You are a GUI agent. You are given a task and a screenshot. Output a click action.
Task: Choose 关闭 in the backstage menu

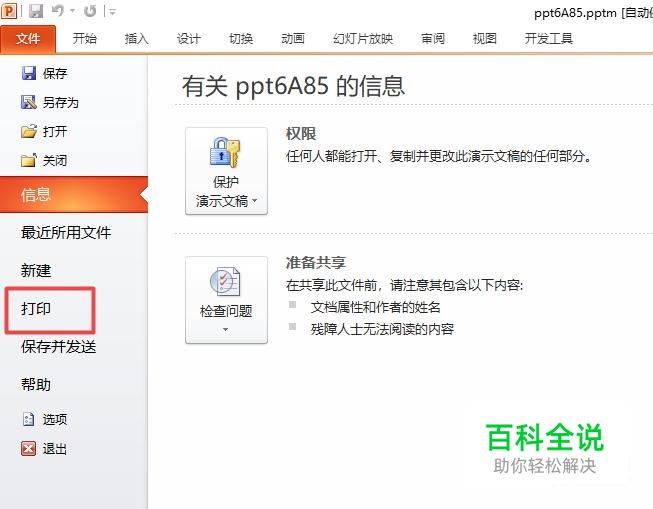[55, 160]
